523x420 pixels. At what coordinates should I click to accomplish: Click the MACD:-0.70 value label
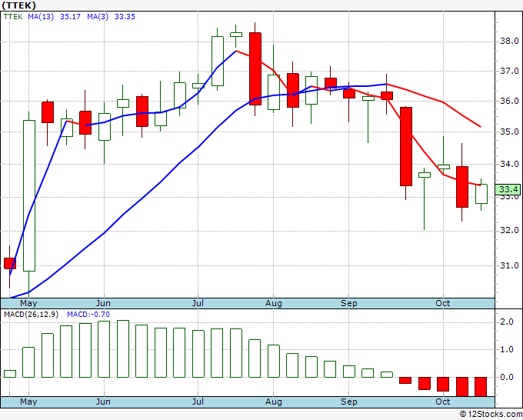pos(88,315)
